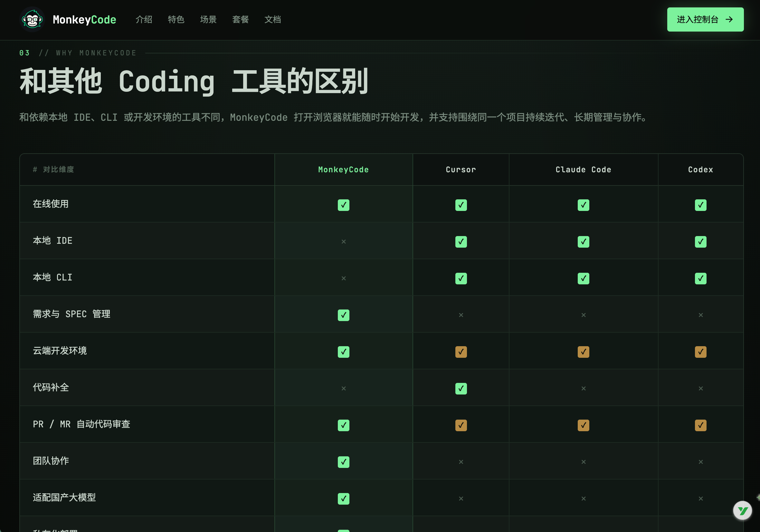Click Cursor cross mark in 需求与 SPEC 管理 row
This screenshot has height=532, width=760.
[x=461, y=315]
